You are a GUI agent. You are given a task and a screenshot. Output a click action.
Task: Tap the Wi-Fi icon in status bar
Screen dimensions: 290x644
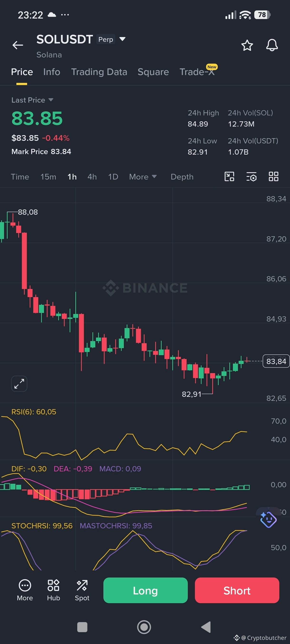click(245, 15)
